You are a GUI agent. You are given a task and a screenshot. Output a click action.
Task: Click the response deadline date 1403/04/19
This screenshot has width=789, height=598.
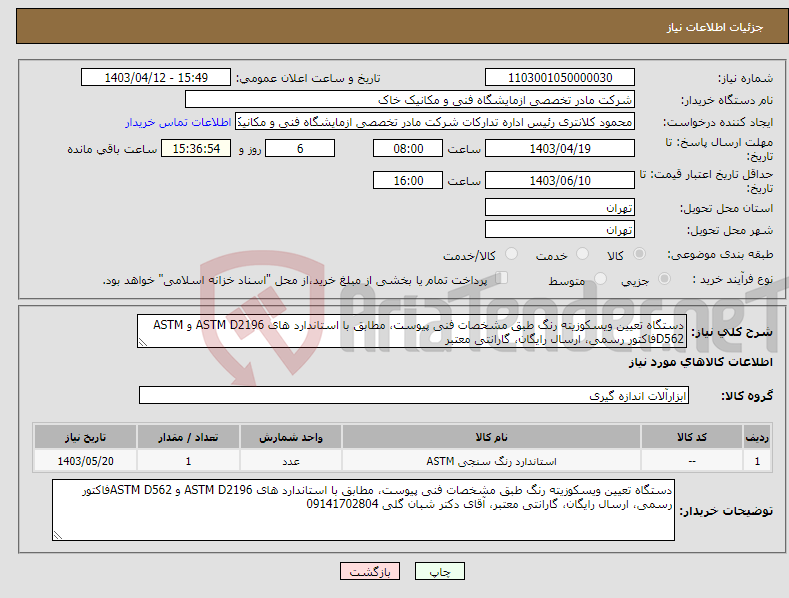pyautogui.click(x=560, y=148)
